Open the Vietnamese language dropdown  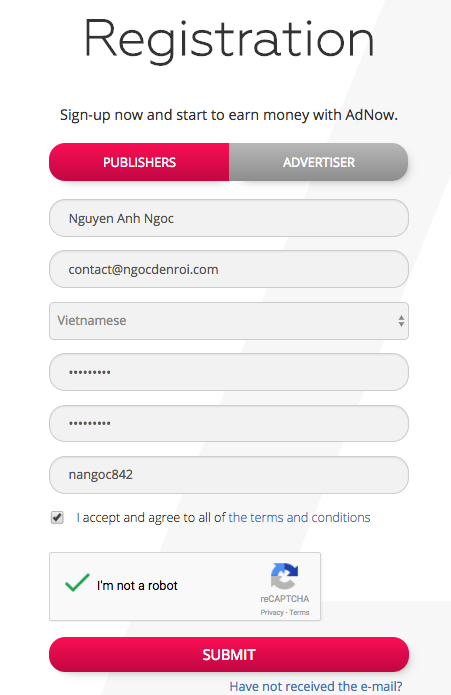click(229, 321)
